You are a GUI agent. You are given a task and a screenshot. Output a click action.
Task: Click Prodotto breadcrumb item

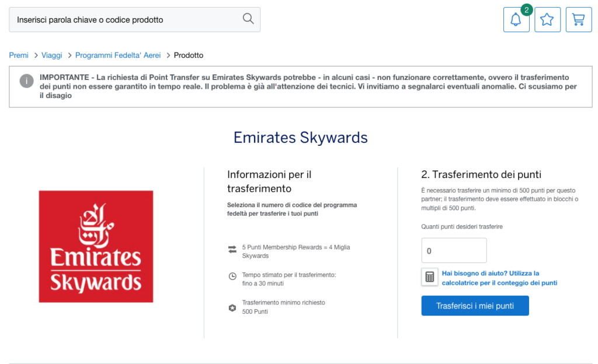point(189,55)
